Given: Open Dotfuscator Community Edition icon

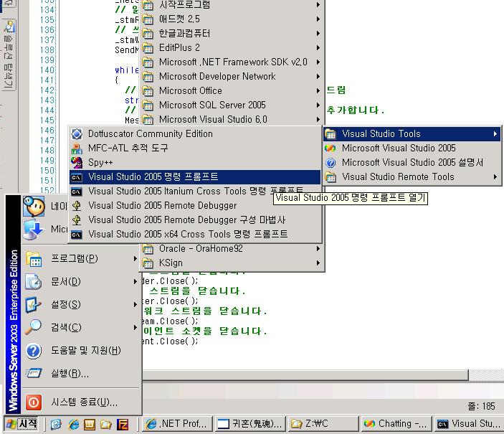Looking at the screenshot, I should pyautogui.click(x=77, y=134).
